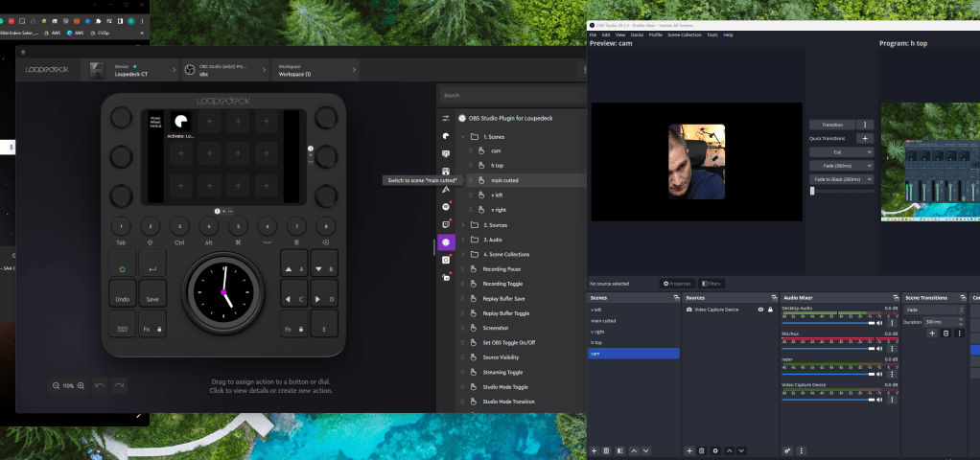
Task: Remove selected scene with Scenes trash icon
Action: pyautogui.click(x=606, y=450)
